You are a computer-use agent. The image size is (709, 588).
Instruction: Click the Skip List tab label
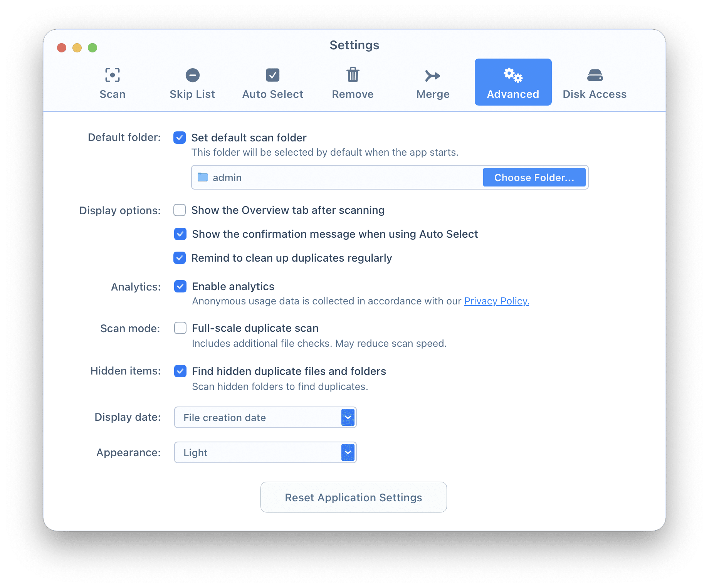[192, 94]
